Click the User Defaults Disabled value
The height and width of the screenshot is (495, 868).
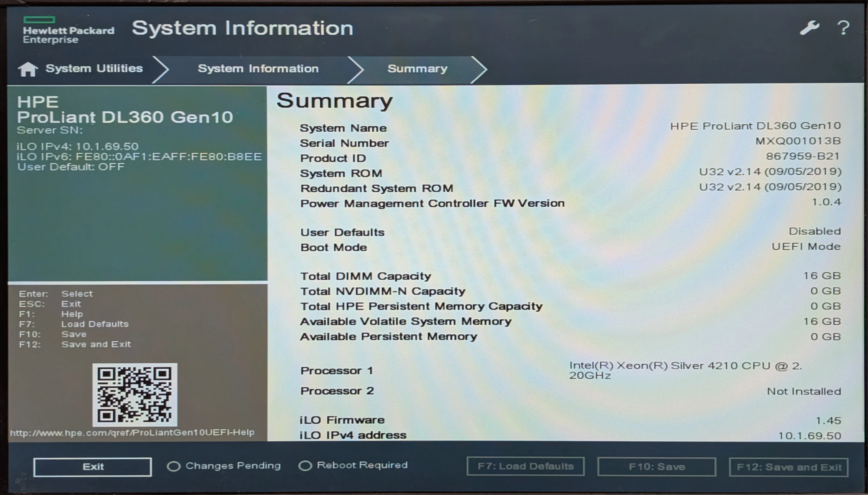coord(815,231)
